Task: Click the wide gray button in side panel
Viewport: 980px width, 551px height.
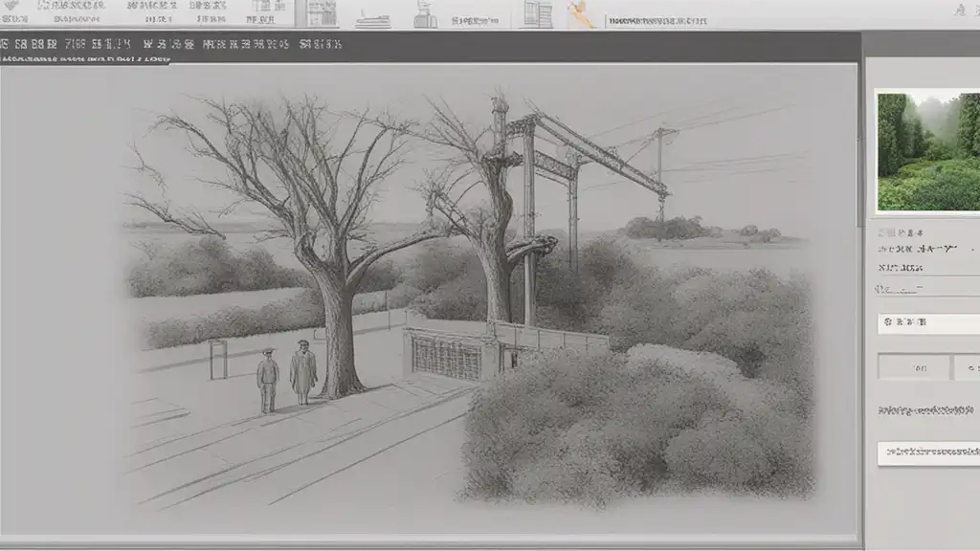Action: point(914,367)
